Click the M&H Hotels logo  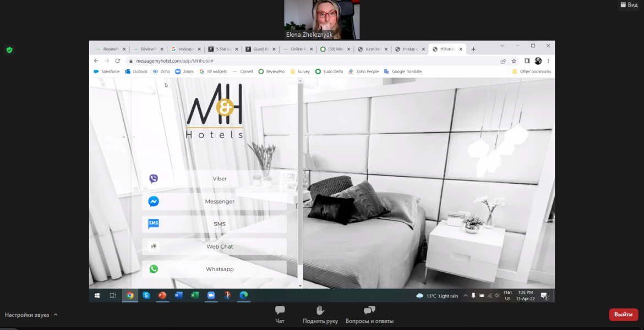click(215, 111)
